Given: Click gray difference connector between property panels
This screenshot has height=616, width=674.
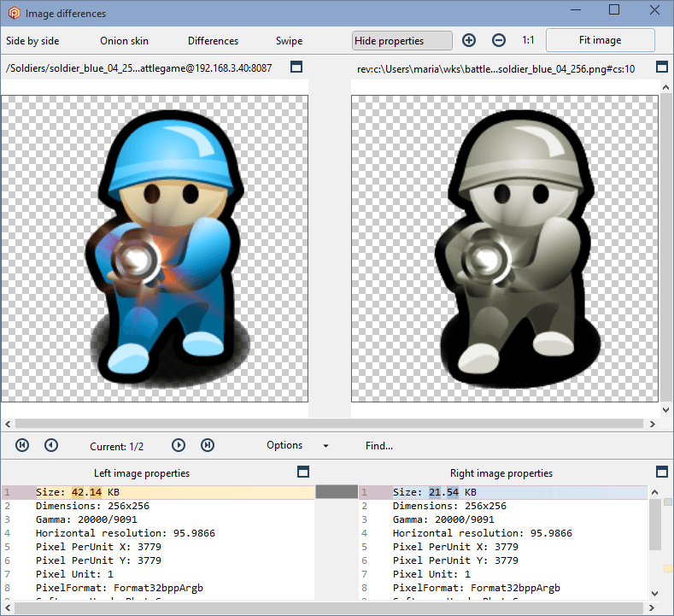Looking at the screenshot, I should tap(337, 492).
